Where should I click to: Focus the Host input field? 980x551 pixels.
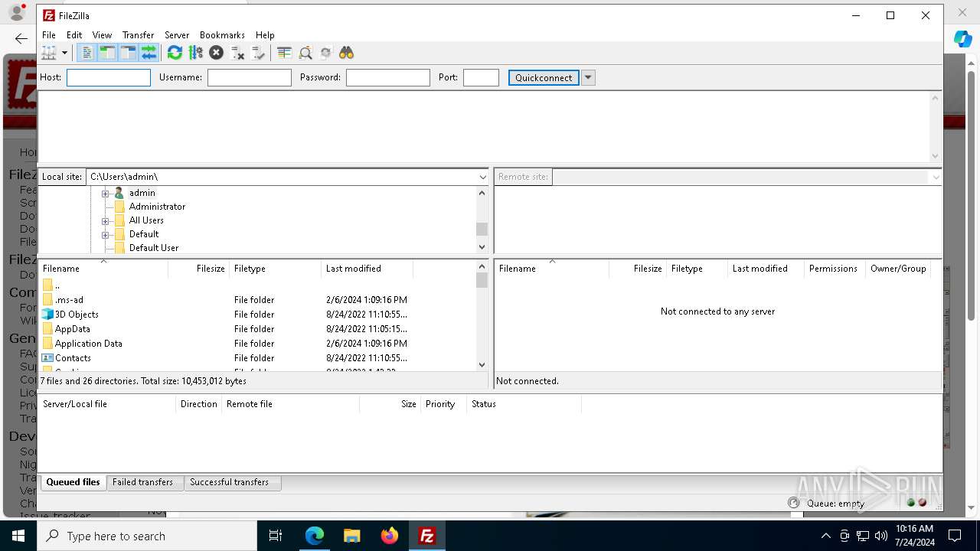[x=109, y=77]
